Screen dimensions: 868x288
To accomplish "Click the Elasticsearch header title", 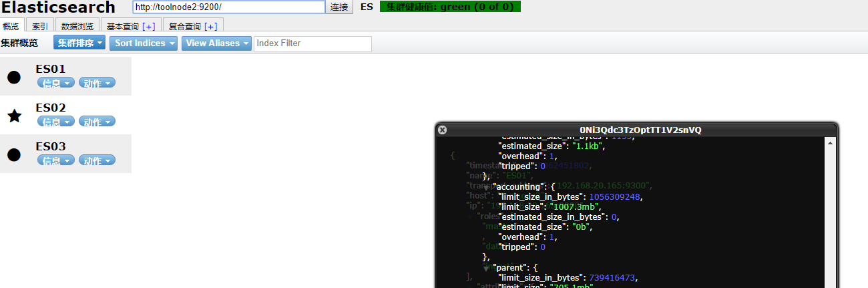I will click(58, 7).
